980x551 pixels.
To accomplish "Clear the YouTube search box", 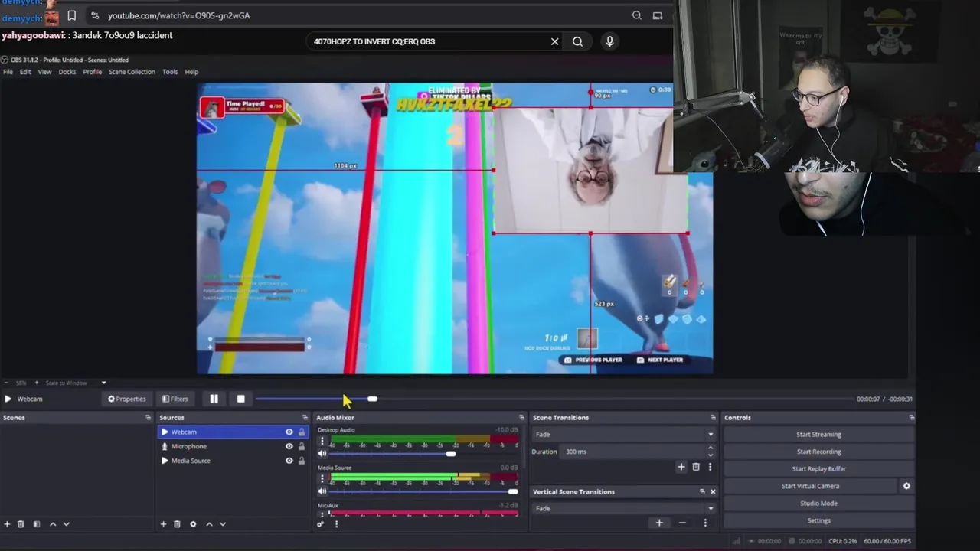I will click(x=555, y=41).
